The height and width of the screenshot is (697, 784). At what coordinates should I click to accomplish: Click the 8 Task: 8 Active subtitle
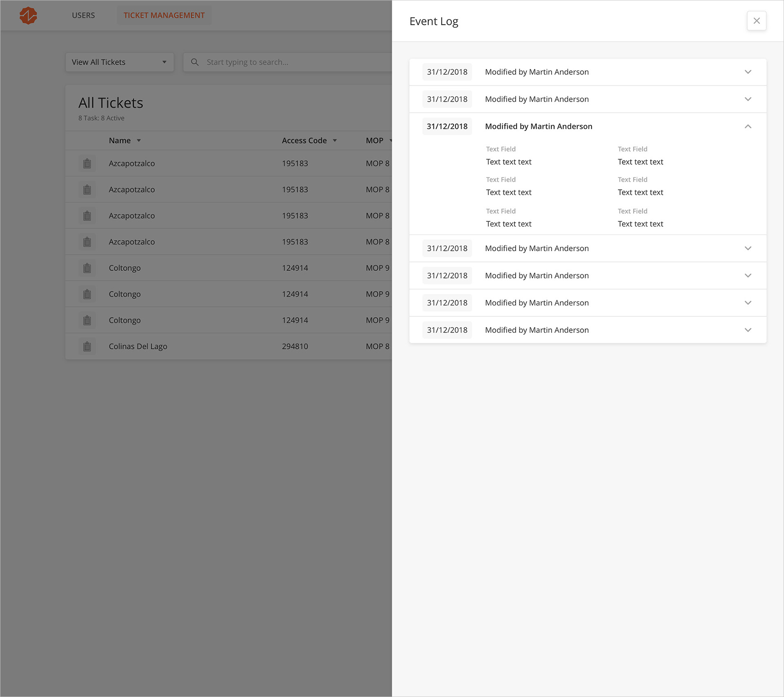pyautogui.click(x=101, y=118)
